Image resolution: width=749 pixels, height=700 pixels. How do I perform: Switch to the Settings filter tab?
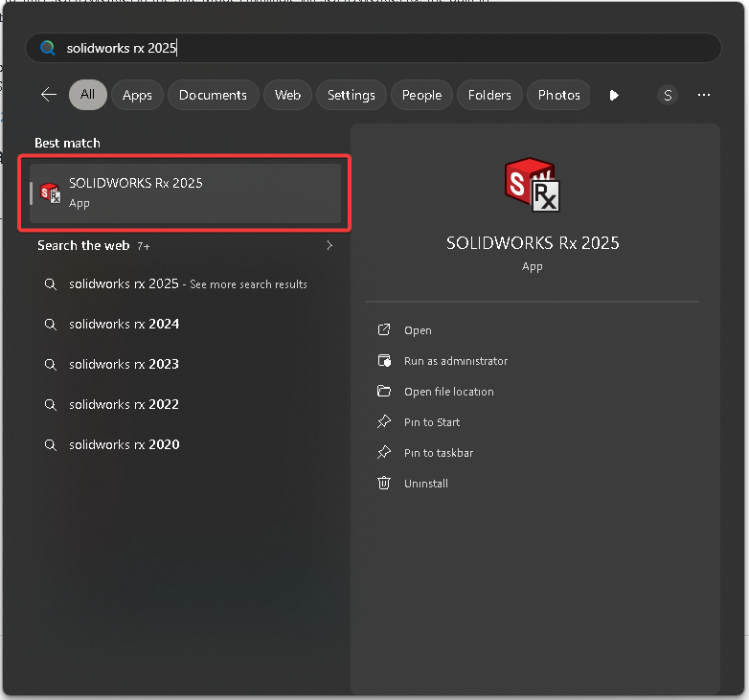[352, 95]
